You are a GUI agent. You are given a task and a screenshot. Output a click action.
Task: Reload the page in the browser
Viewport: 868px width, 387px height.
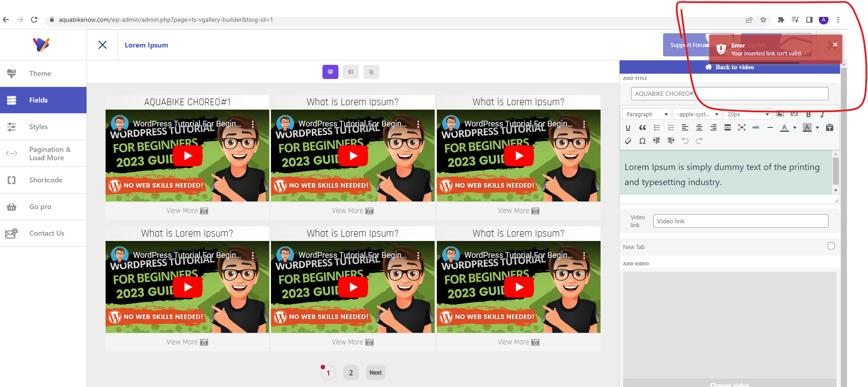pos(34,20)
